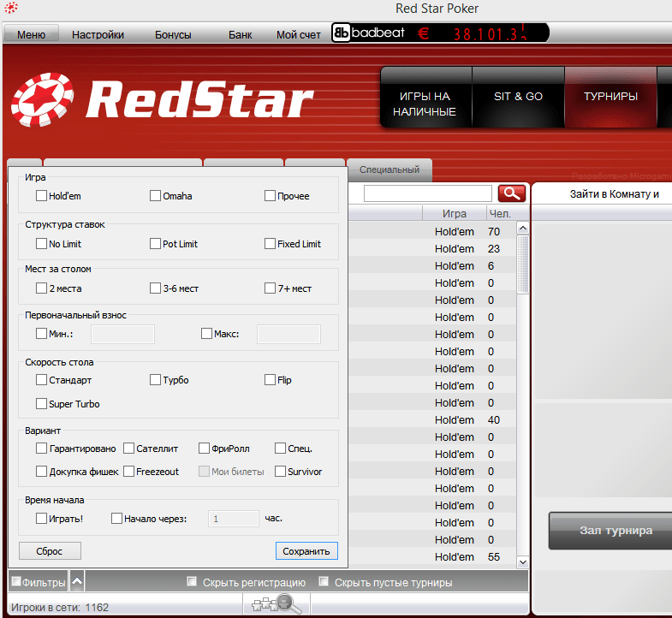This screenshot has width=672, height=618.
Task: Tick the Pot Limit checkbox
Action: [x=155, y=244]
